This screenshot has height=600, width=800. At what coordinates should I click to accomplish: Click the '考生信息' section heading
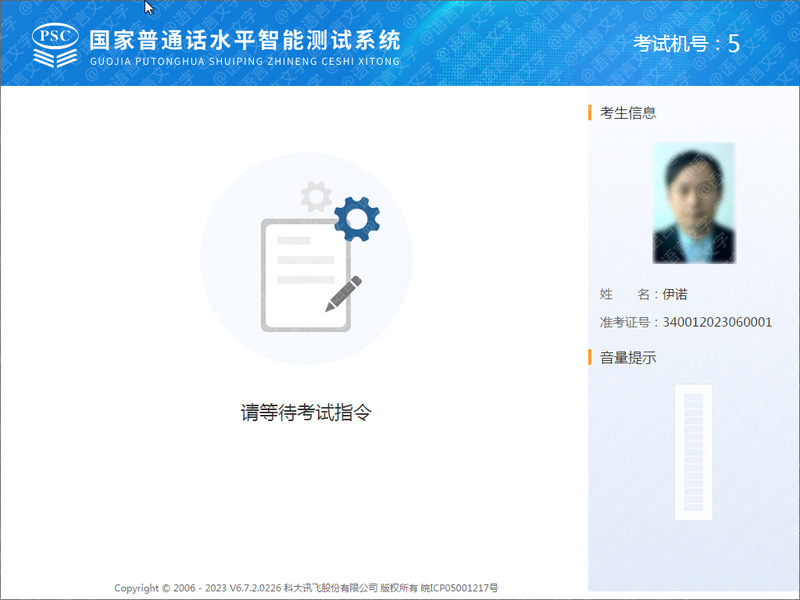(628, 113)
